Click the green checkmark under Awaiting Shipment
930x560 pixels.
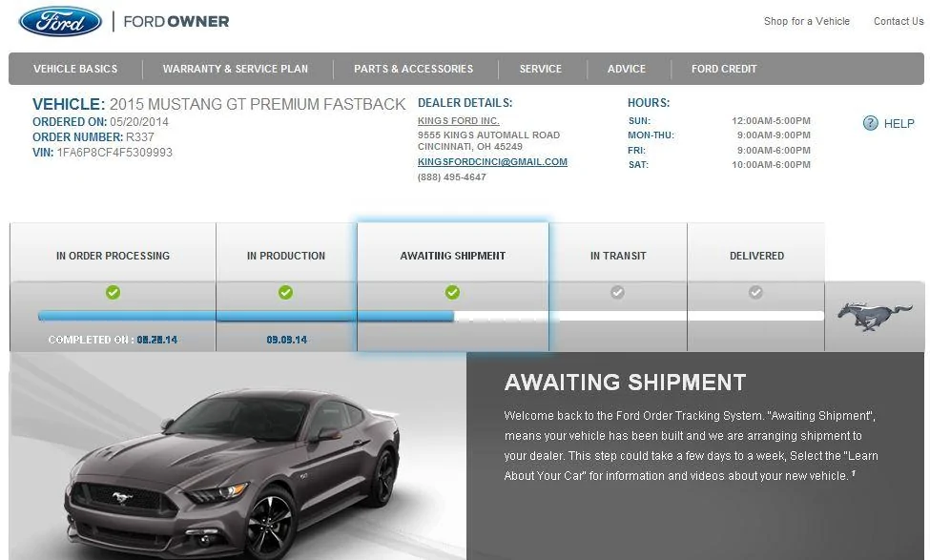pyautogui.click(x=452, y=293)
